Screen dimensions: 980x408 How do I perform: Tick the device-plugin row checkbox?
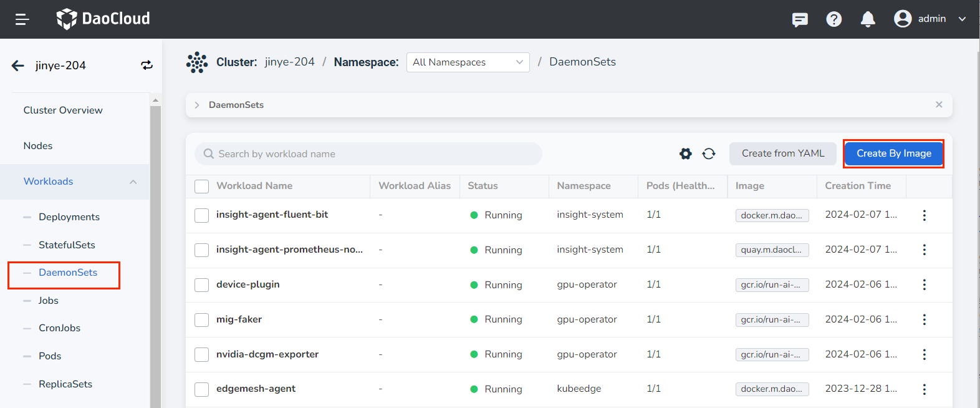click(201, 285)
